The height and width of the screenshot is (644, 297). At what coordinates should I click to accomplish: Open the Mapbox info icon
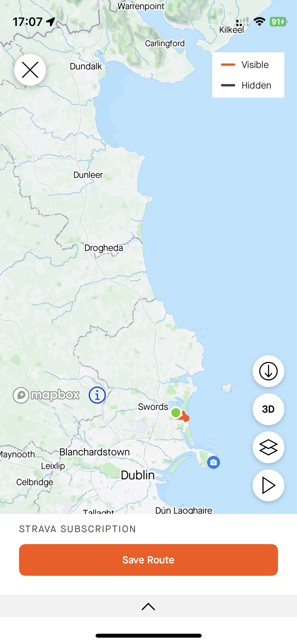[x=97, y=395]
